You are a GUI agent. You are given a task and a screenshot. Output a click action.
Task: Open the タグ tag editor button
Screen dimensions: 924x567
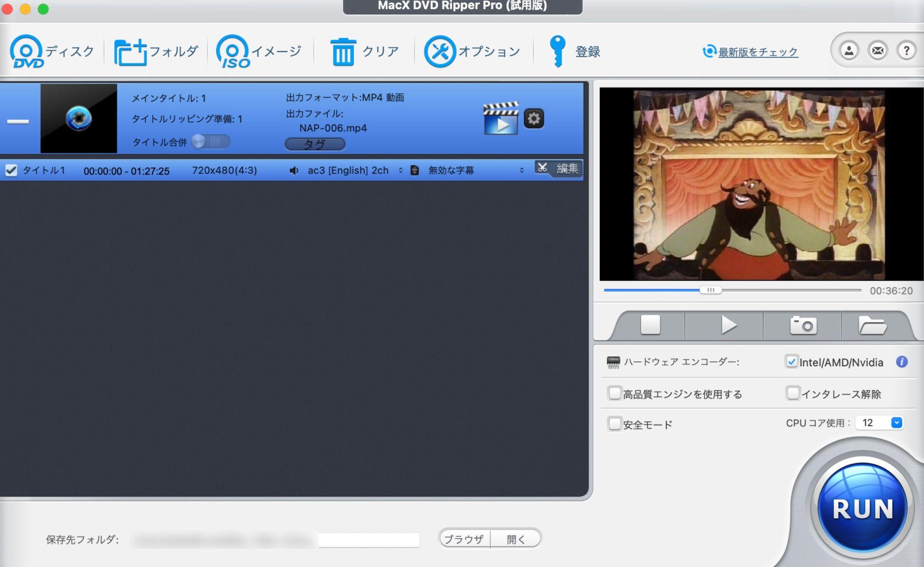tap(315, 144)
